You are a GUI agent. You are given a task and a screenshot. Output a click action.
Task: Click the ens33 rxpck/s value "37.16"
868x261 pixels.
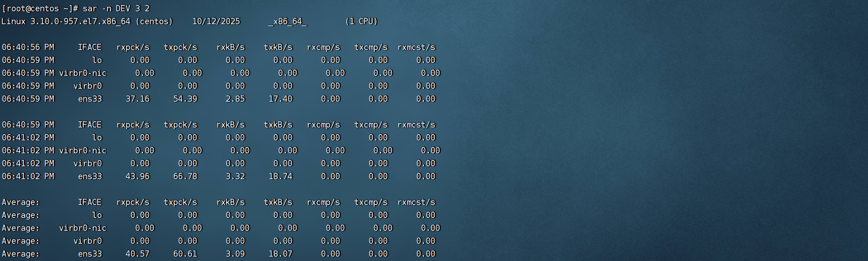[138, 99]
